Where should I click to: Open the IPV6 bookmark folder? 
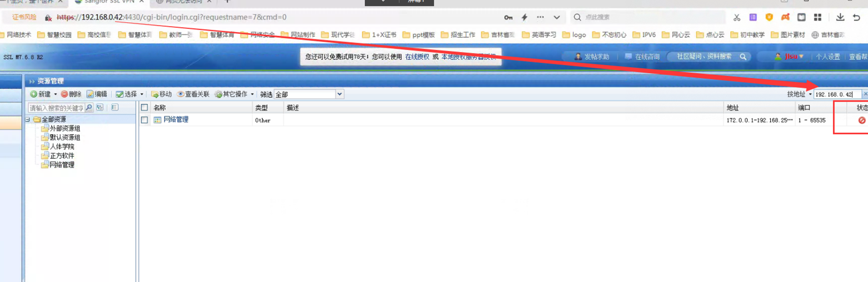643,34
